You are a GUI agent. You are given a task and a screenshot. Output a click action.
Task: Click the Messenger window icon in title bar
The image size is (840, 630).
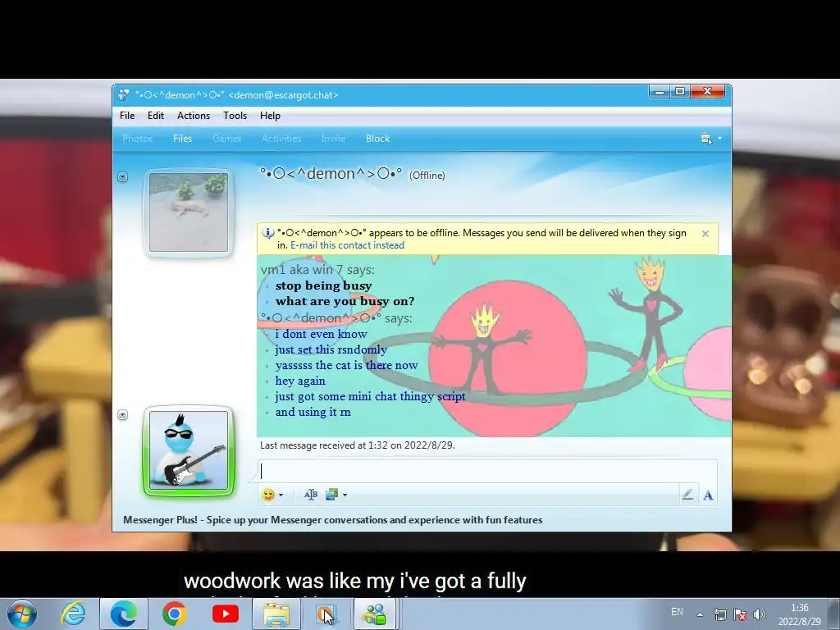pyautogui.click(x=124, y=95)
